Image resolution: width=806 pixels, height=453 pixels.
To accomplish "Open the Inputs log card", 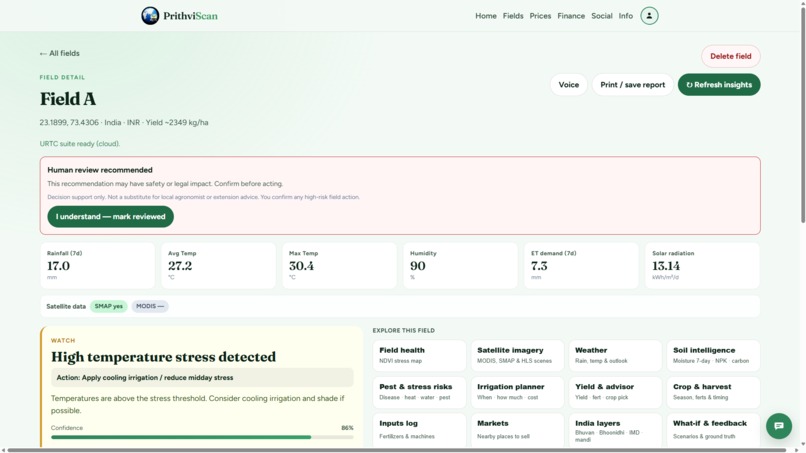I will tap(419, 430).
